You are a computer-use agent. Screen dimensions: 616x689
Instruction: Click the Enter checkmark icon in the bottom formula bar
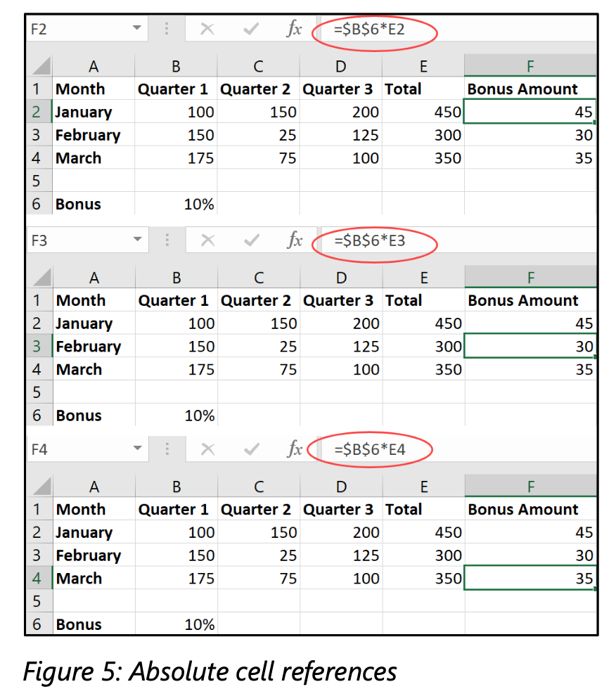[251, 449]
